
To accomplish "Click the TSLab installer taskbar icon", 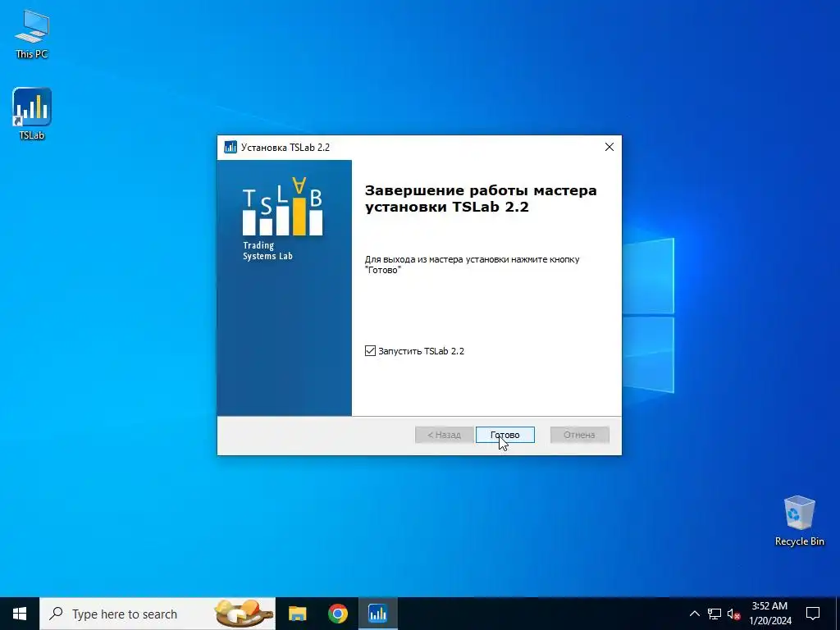I will (377, 614).
